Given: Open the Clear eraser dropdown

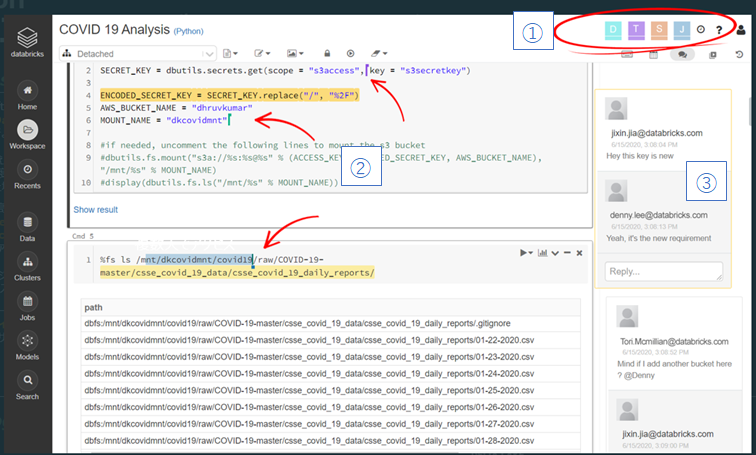Looking at the screenshot, I should 379,53.
